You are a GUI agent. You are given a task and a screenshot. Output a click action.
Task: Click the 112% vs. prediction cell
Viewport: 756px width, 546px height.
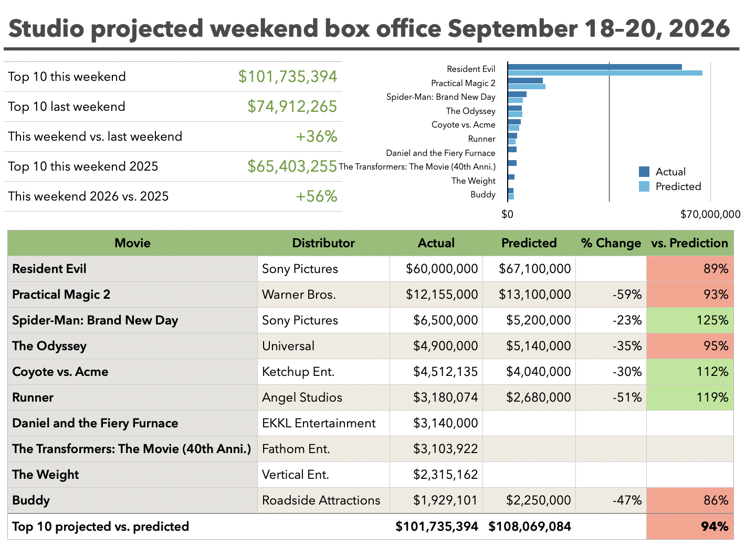(690, 372)
